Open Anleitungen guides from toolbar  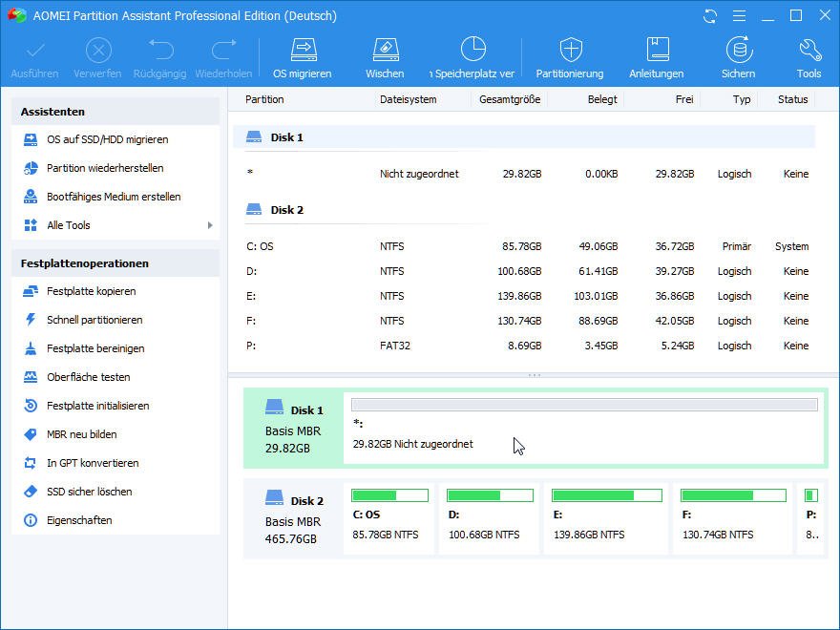657,51
